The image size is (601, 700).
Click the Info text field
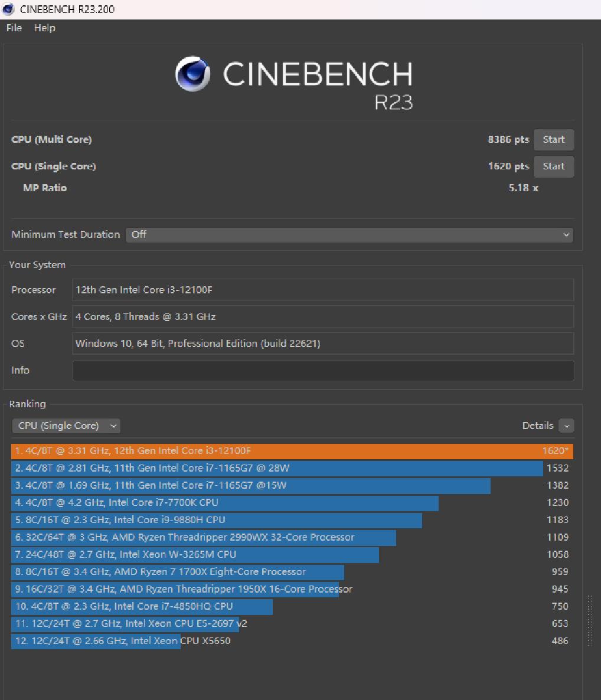322,371
